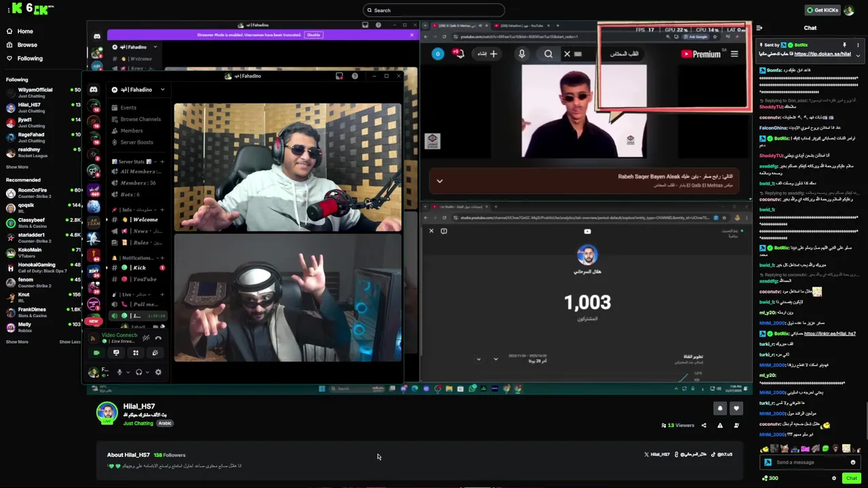
Task: Collapse chat using the arrow icon
Action: pos(759,28)
